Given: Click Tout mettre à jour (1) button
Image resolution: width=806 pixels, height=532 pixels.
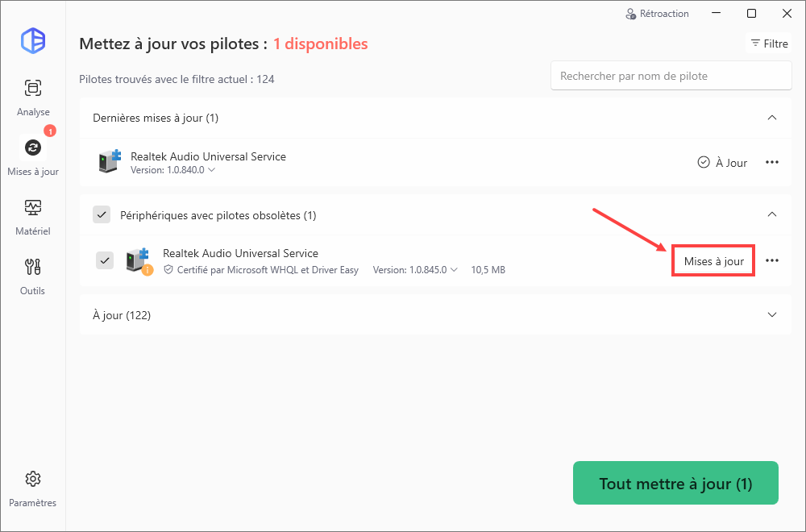Looking at the screenshot, I should (675, 483).
